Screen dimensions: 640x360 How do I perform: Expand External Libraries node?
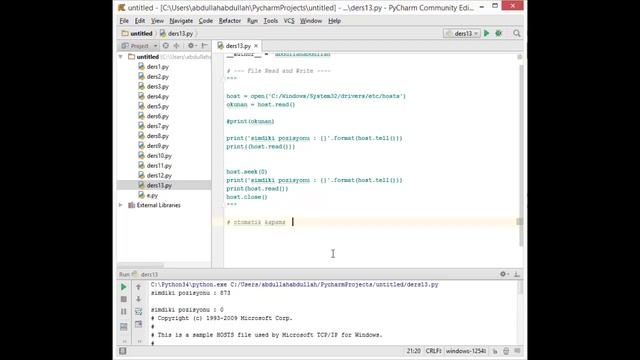point(121,205)
